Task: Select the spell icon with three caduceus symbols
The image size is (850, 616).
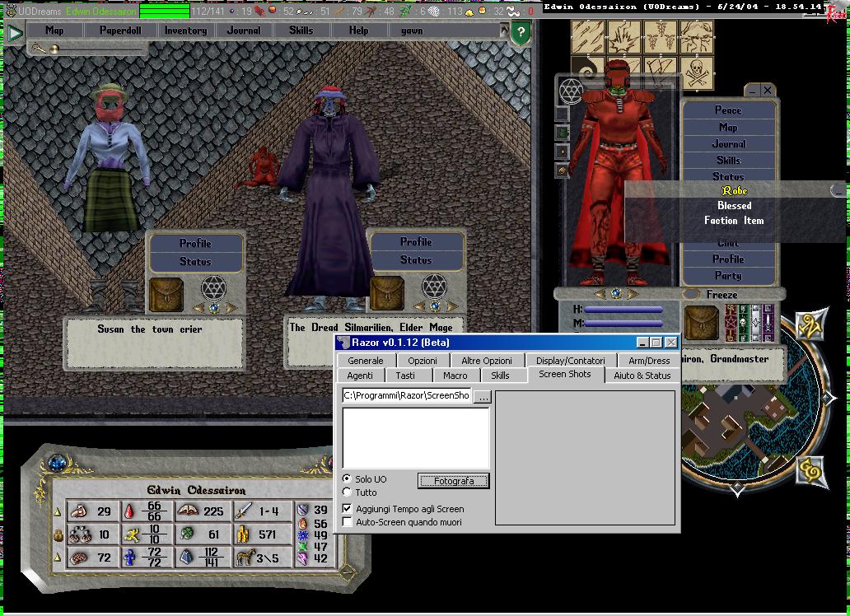Action: pyautogui.click(x=660, y=37)
